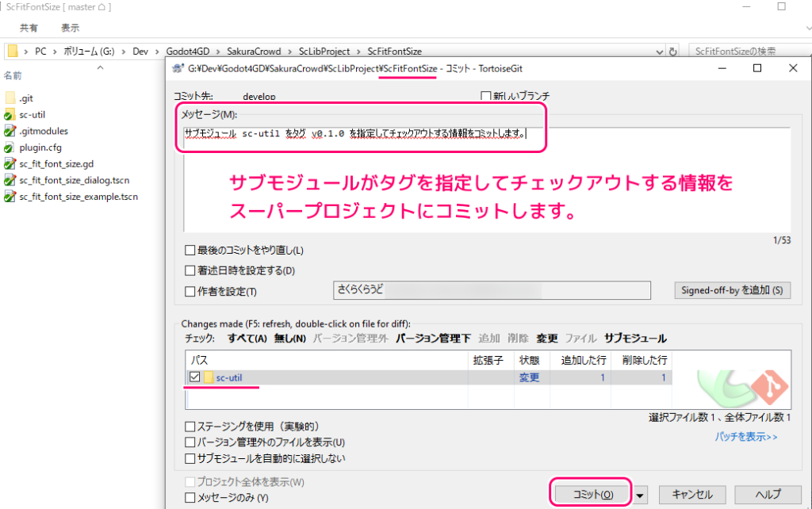Click the .gitmodules file icon
This screenshot has height=509, width=812.
pyautogui.click(x=10, y=131)
